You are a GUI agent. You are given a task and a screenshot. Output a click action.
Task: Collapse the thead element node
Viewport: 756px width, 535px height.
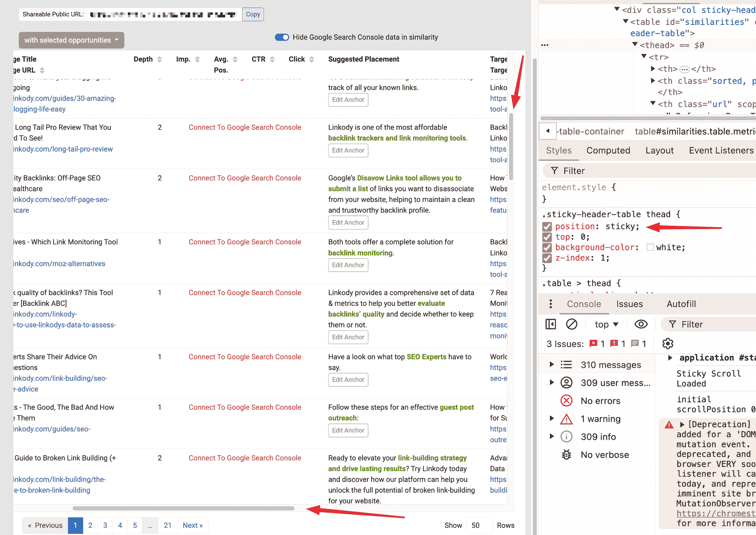tap(635, 45)
